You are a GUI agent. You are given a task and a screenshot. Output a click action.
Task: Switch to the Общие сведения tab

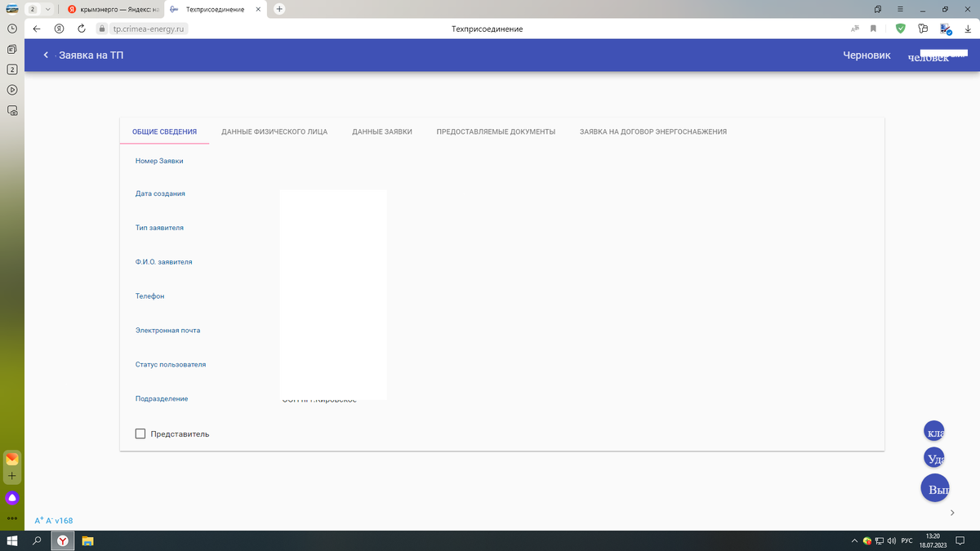coord(164,131)
